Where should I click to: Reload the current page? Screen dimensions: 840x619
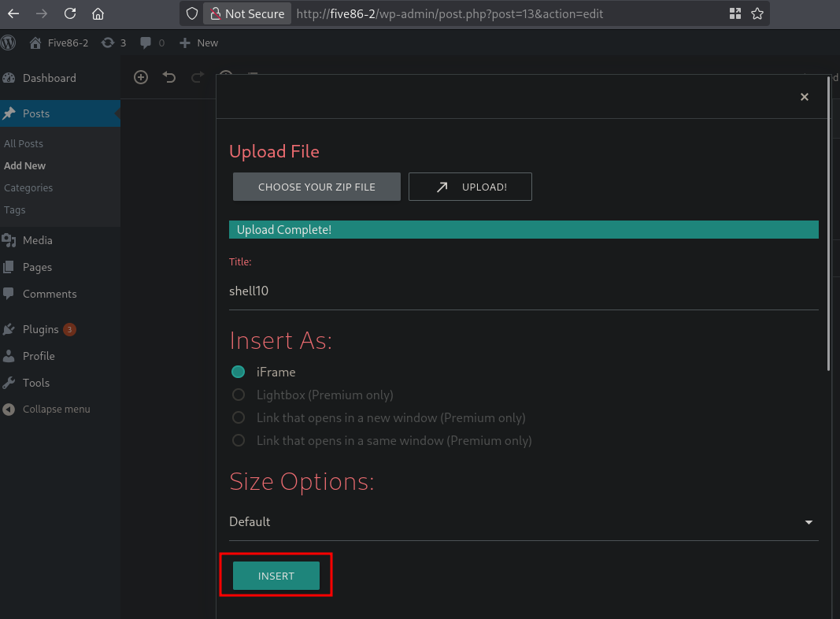click(69, 14)
